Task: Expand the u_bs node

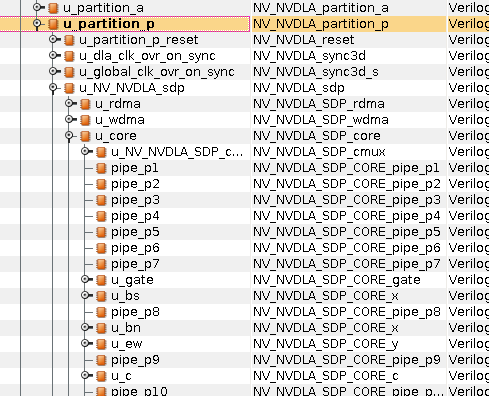Action: pyautogui.click(x=85, y=295)
